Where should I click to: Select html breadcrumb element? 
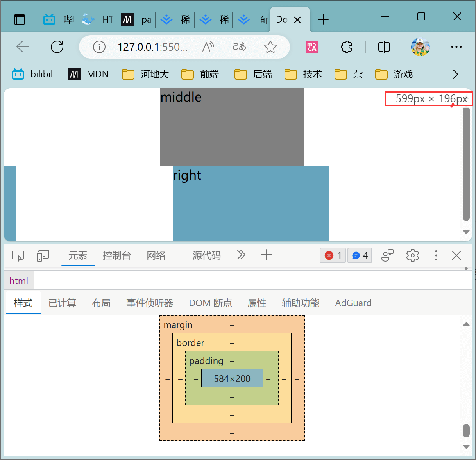point(19,280)
